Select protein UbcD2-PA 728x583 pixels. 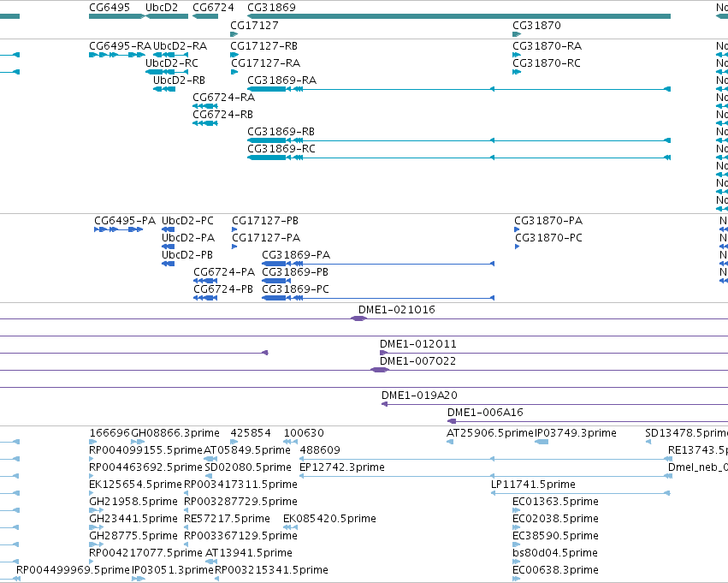click(188, 238)
